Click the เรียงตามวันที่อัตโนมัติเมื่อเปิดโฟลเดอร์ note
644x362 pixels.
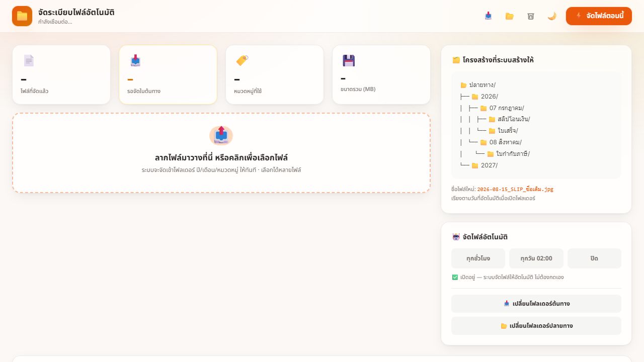(493, 198)
